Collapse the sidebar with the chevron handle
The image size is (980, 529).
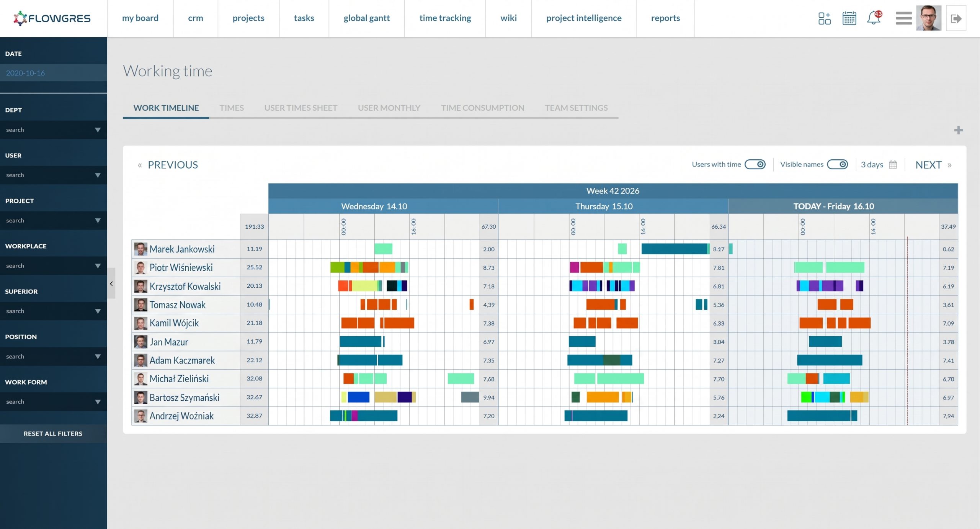tap(111, 283)
